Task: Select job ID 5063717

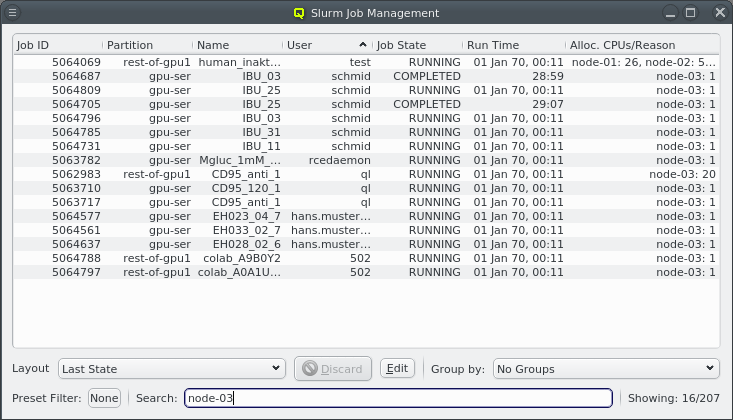Action: click(76, 203)
